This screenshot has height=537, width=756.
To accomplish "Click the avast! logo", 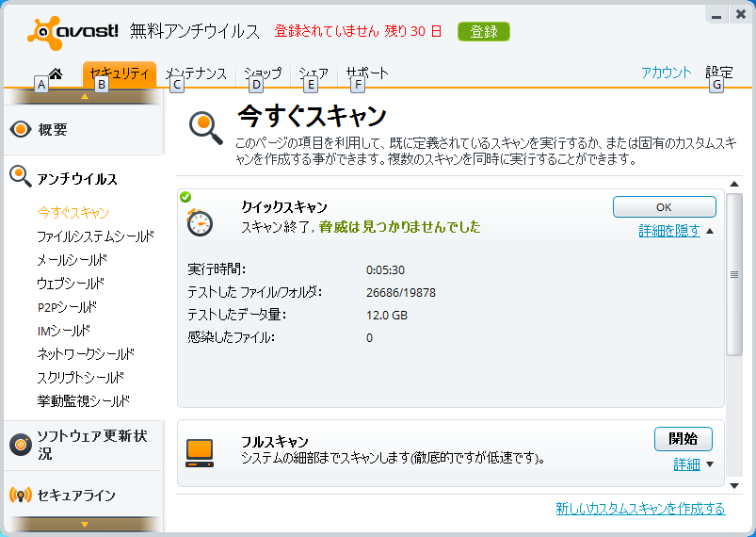I will tap(72, 33).
